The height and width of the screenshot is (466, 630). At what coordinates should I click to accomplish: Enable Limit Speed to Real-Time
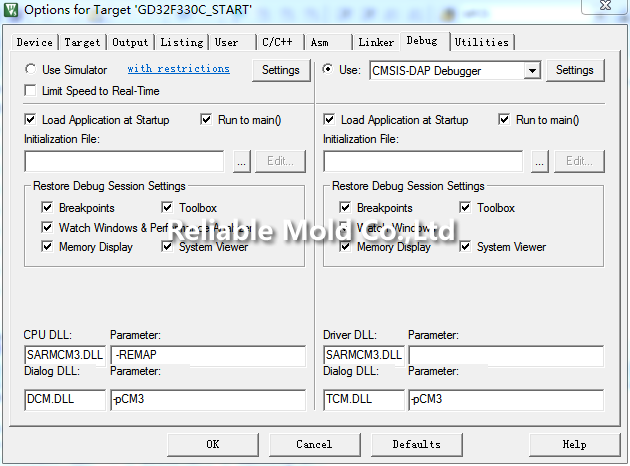[x=32, y=91]
